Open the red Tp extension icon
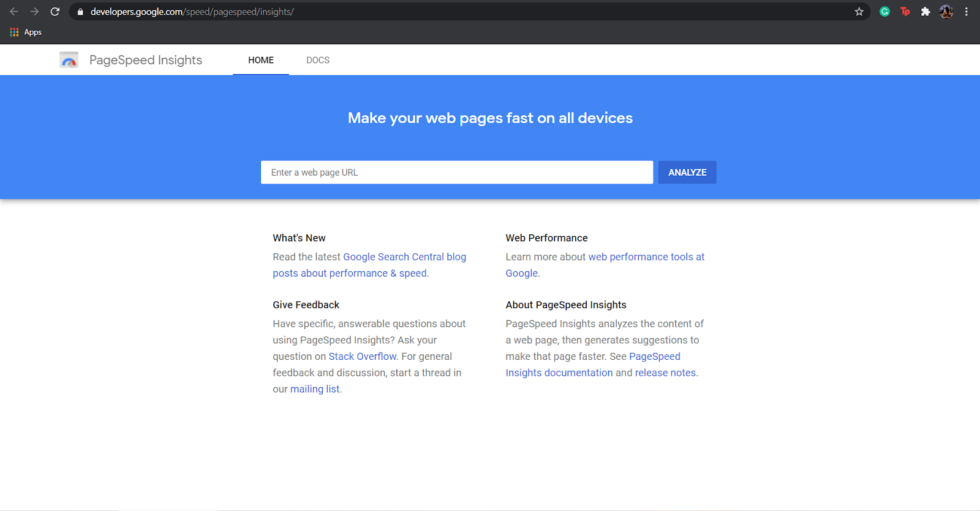Viewport: 980px width, 511px height. (905, 12)
